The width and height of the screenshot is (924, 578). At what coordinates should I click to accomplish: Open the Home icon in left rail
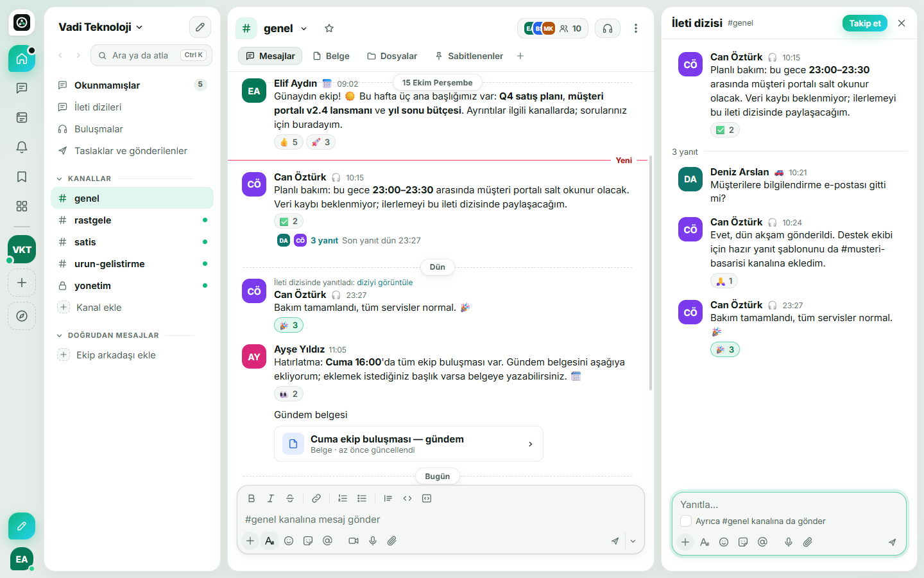tap(22, 58)
